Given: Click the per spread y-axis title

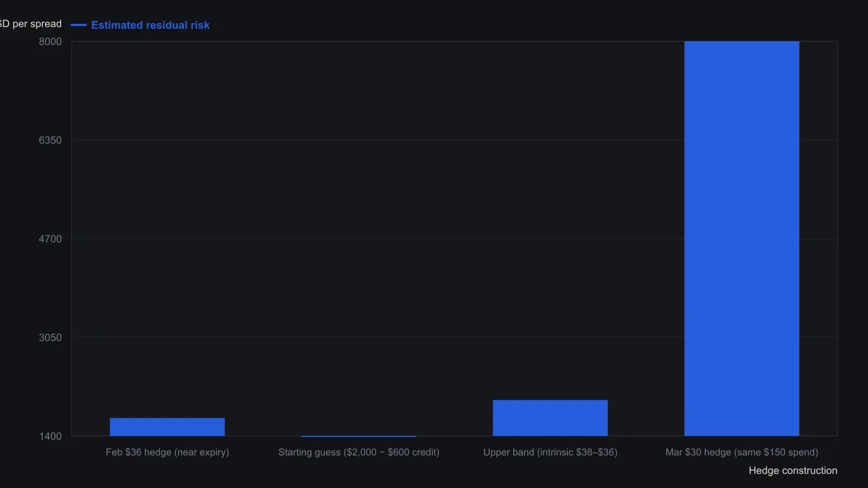Looking at the screenshot, I should (31, 24).
